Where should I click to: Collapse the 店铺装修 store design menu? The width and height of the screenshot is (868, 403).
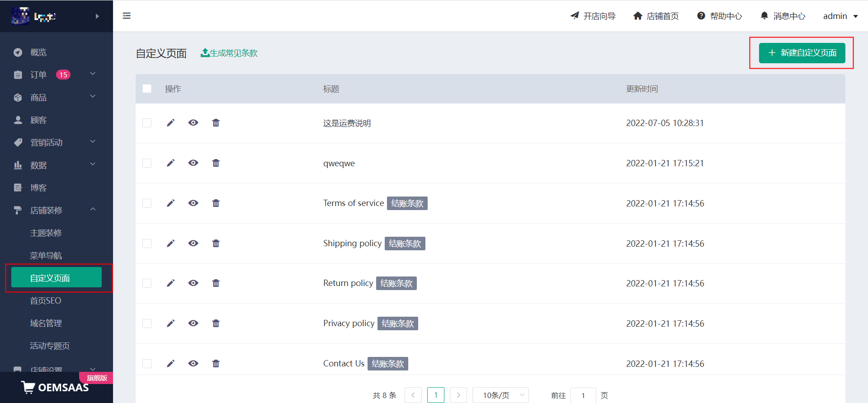(57, 210)
